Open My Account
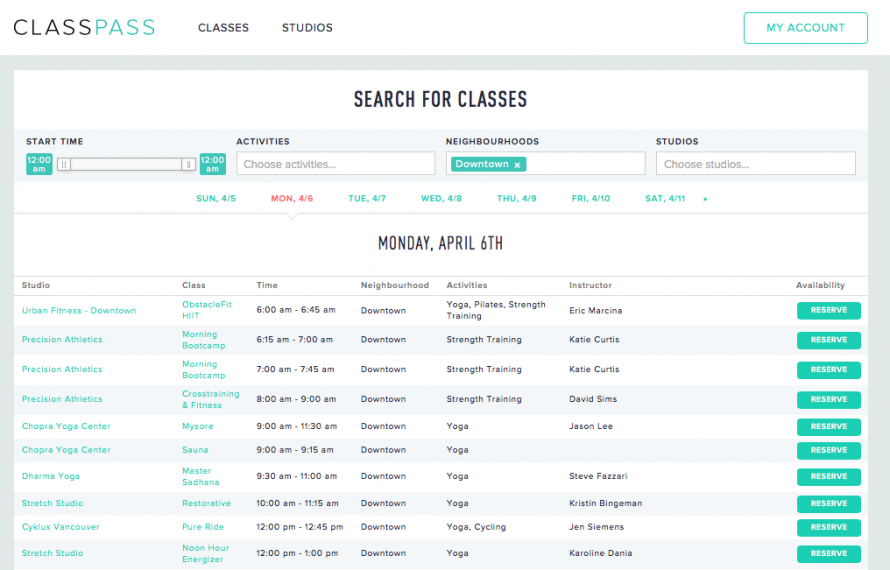Image resolution: width=890 pixels, height=570 pixels. [x=805, y=28]
